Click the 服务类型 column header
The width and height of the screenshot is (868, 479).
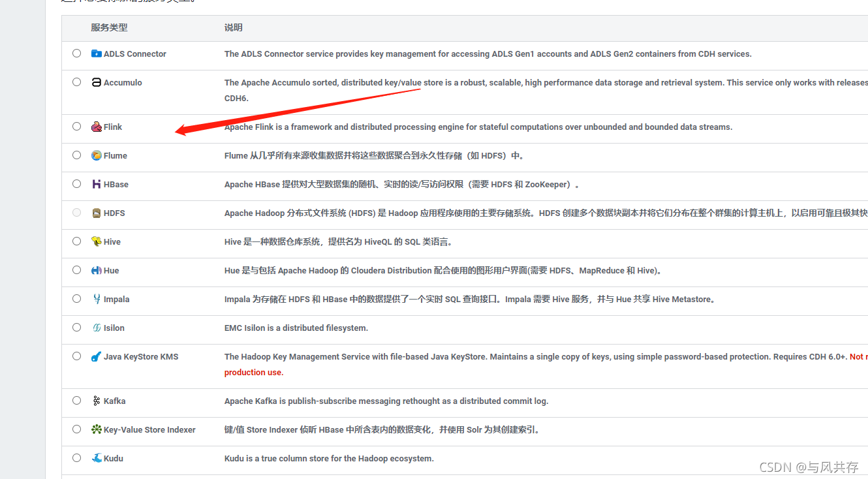pyautogui.click(x=109, y=27)
